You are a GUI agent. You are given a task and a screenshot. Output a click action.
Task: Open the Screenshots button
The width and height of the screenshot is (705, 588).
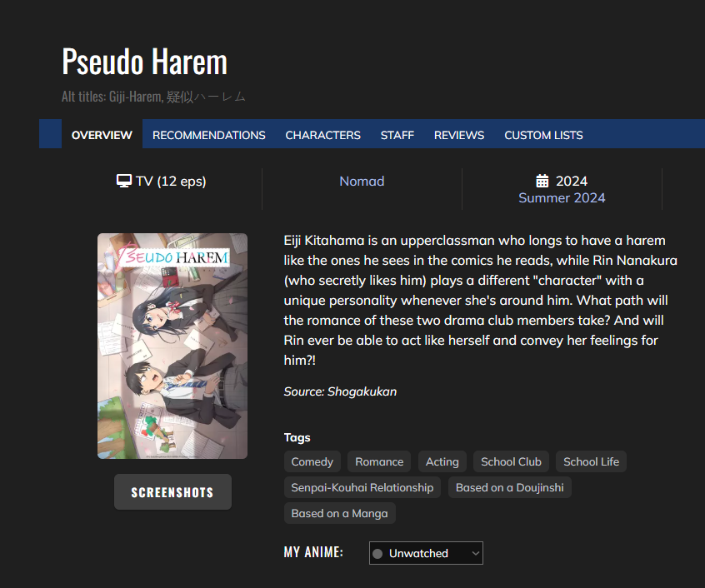(172, 492)
